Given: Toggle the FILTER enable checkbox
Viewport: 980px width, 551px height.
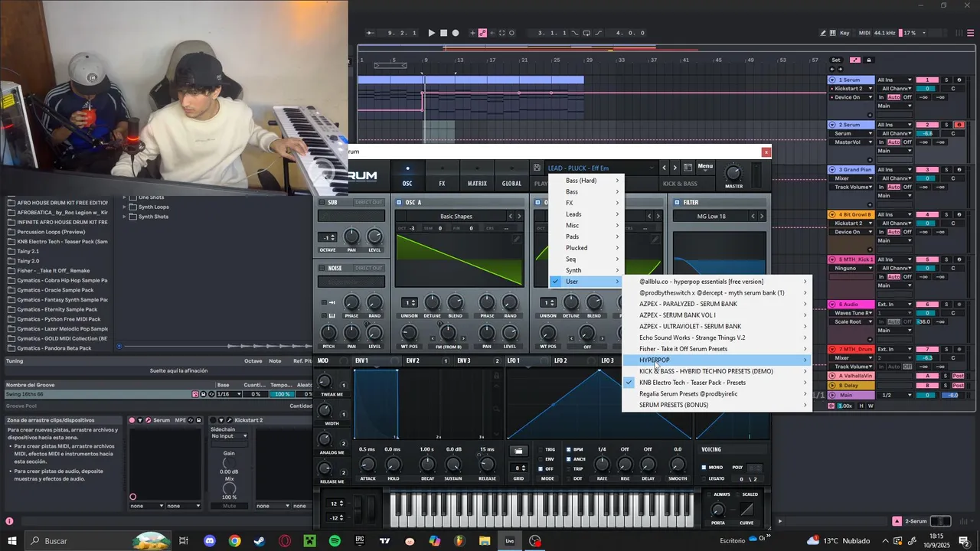Looking at the screenshot, I should [x=677, y=202].
